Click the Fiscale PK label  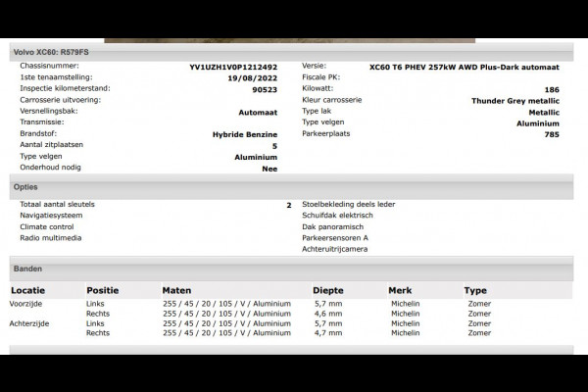point(321,77)
